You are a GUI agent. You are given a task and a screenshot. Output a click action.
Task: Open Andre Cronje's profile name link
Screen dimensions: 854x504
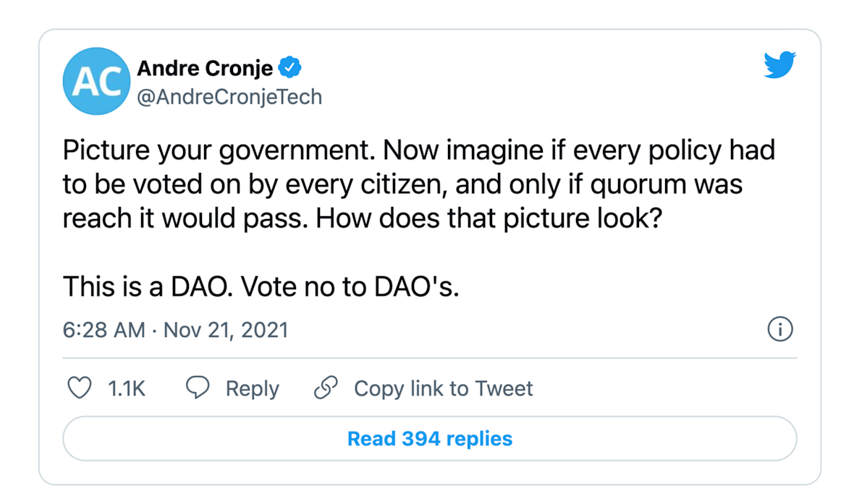[205, 68]
